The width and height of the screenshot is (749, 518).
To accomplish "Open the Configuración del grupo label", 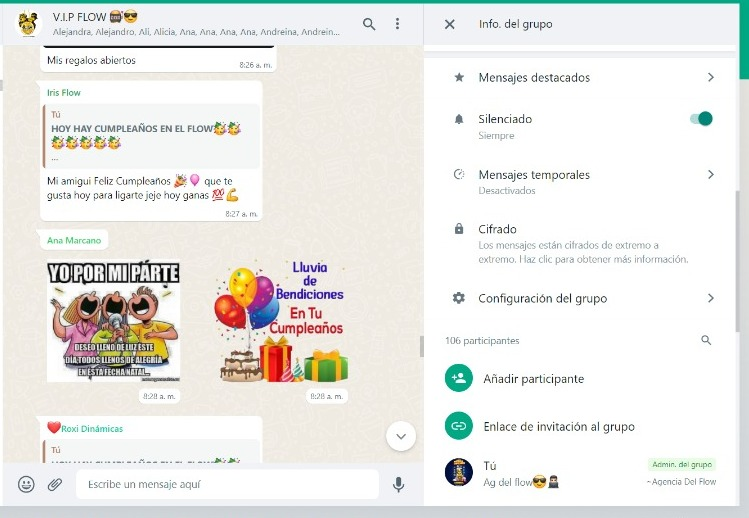I will pos(543,299).
